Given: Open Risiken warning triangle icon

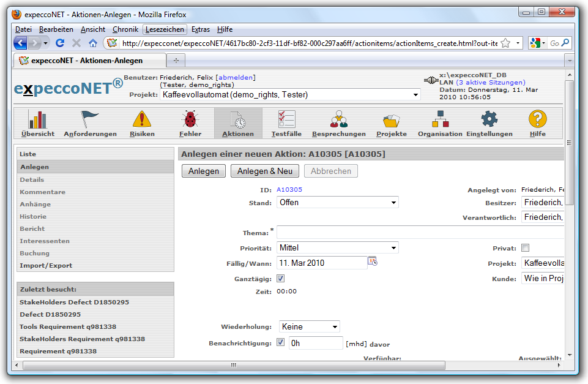Looking at the screenshot, I should [x=142, y=119].
